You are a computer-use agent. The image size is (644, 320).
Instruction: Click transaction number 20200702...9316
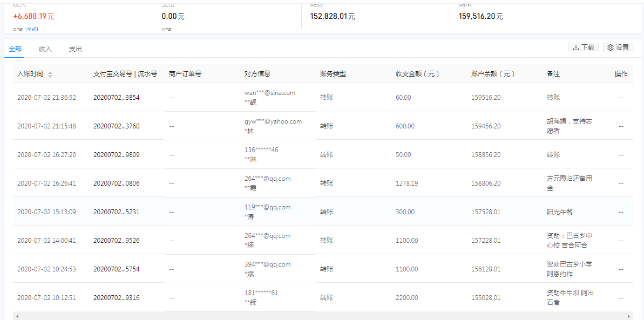point(116,298)
